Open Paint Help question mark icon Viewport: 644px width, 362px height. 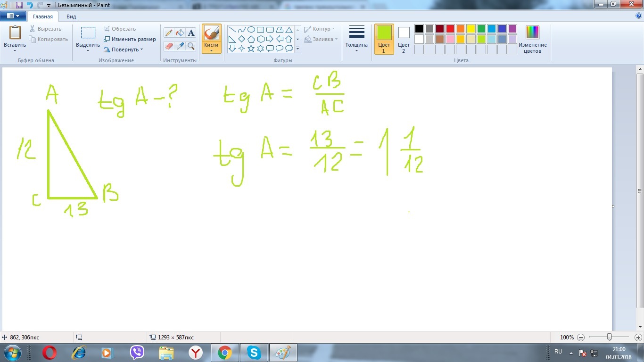[639, 16]
